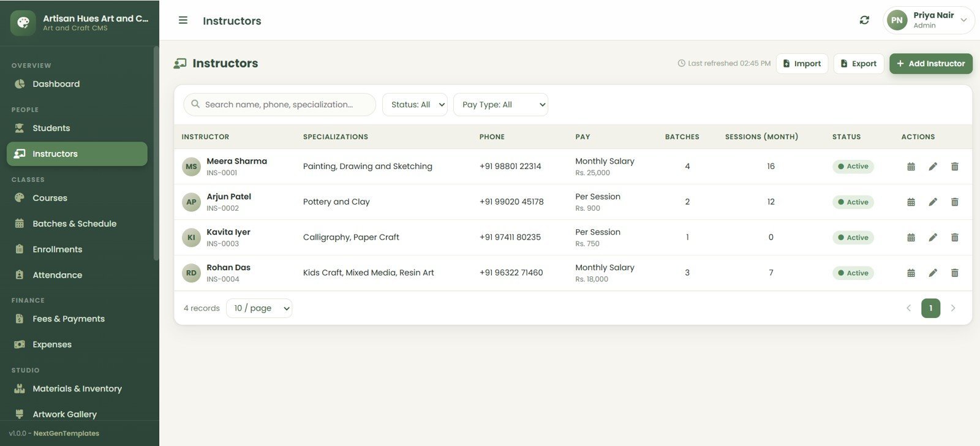Click the 'Rs. 25,000' salary text
Image resolution: width=980 pixels, height=446 pixels.
point(592,173)
